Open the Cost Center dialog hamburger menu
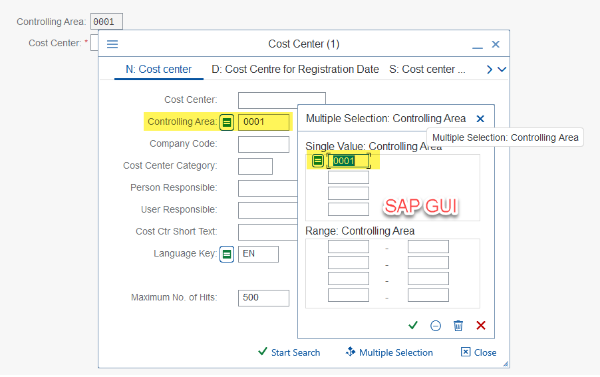Screen dimensions: 600x377 tap(112, 44)
